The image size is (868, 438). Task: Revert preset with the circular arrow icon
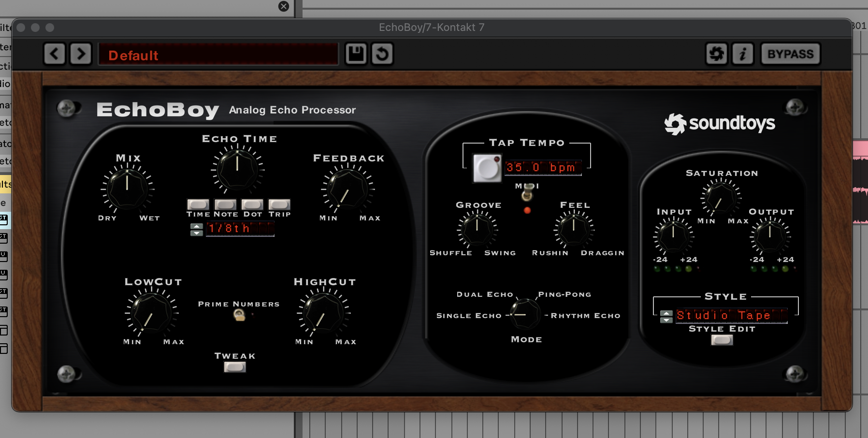[382, 54]
